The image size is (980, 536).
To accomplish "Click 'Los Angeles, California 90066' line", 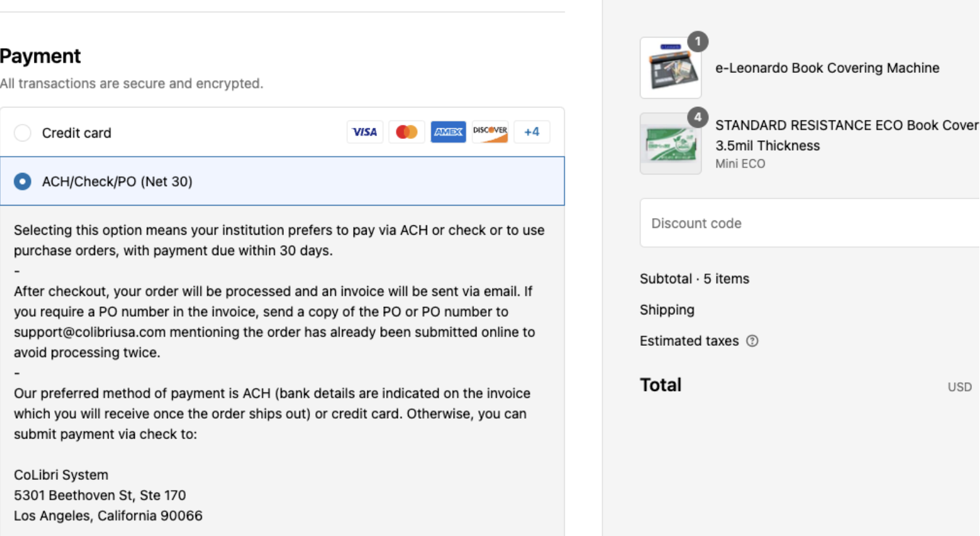I will [x=108, y=516].
